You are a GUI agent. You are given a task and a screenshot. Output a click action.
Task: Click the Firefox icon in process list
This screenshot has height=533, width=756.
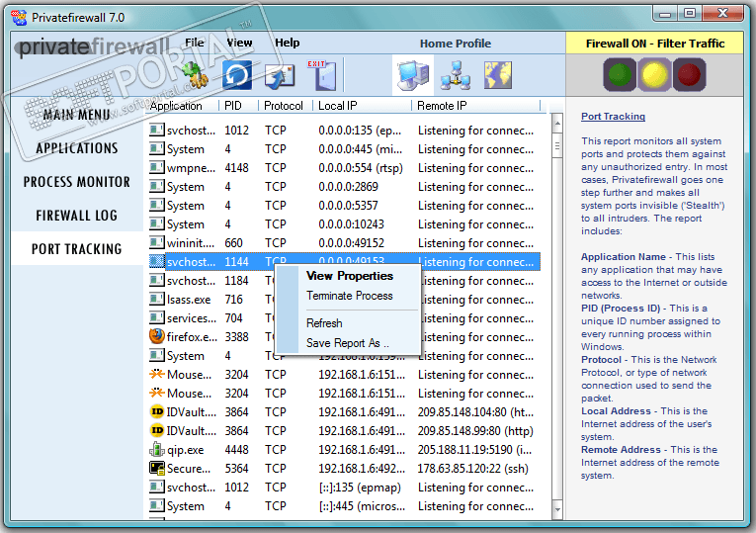[x=157, y=336]
